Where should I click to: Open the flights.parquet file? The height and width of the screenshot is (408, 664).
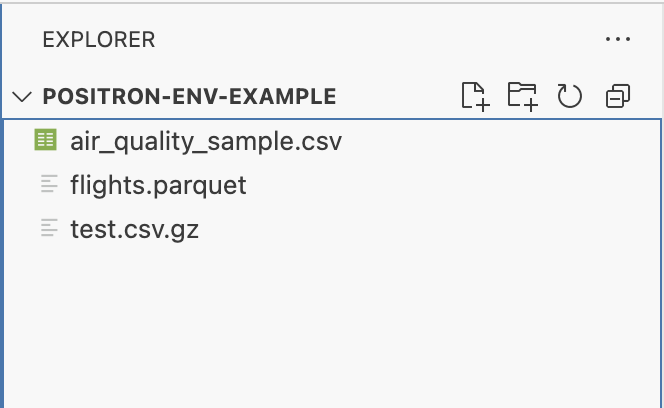158,185
